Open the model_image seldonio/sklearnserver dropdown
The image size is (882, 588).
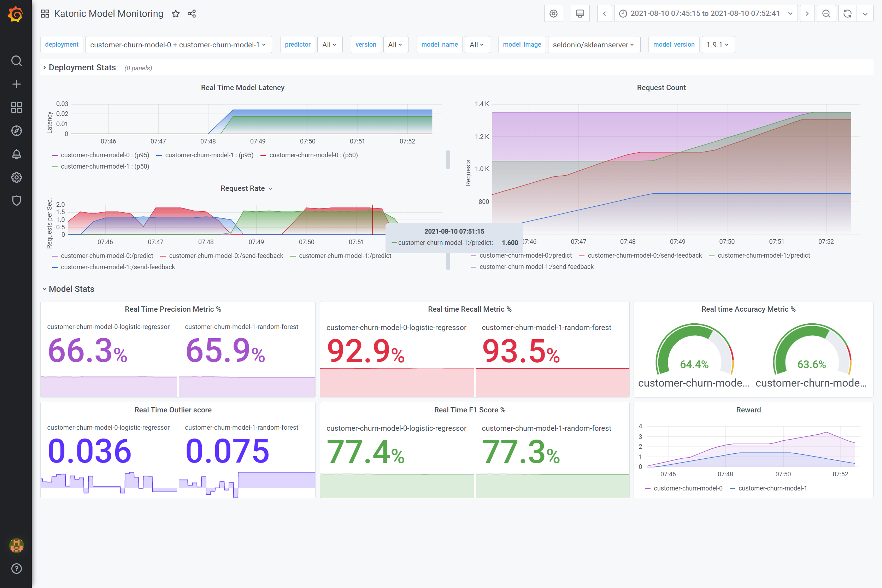click(x=594, y=45)
